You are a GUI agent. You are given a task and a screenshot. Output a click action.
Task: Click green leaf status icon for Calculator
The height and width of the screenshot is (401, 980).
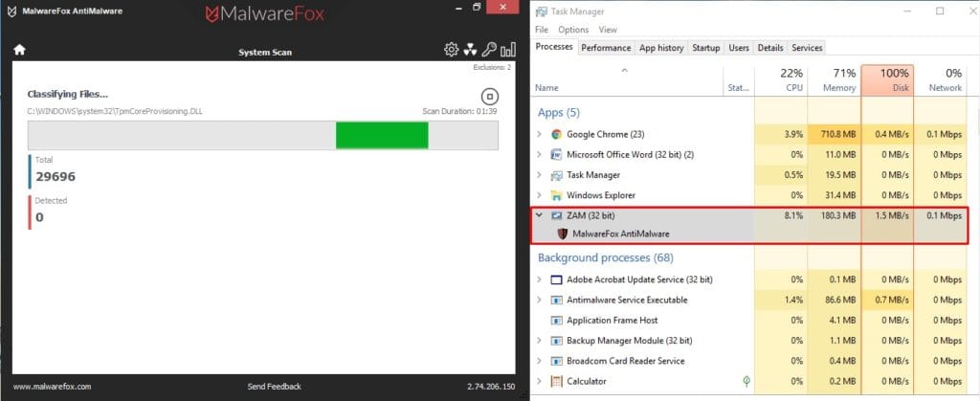coord(746,381)
